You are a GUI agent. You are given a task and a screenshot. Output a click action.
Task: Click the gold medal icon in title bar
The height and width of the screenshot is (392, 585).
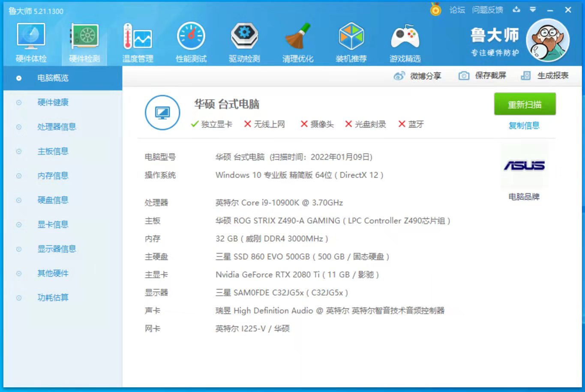[x=435, y=9]
